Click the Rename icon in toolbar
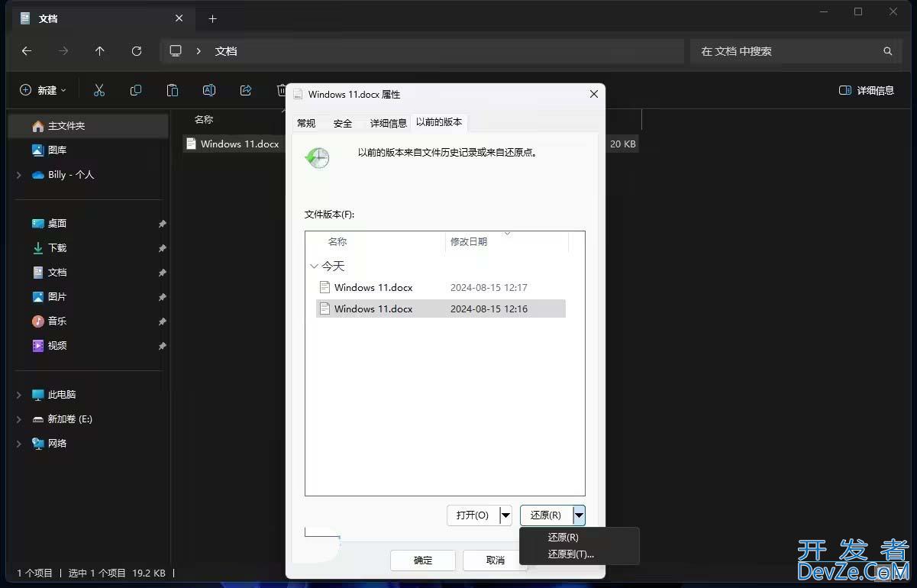The image size is (917, 588). (x=208, y=90)
